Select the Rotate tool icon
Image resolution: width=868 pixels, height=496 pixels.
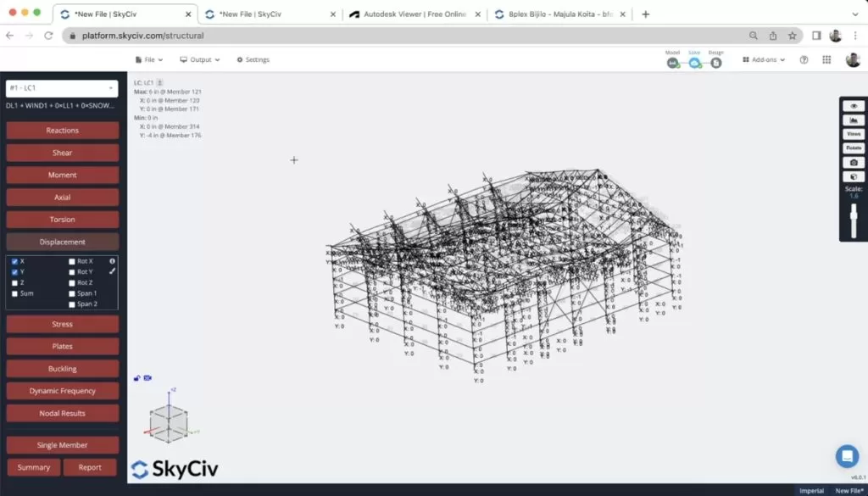[x=853, y=148]
